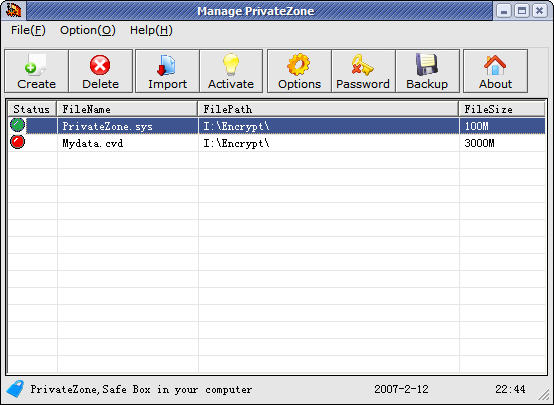This screenshot has width=554, height=405.
Task: Sort by the Status column header
Action: click(32, 109)
